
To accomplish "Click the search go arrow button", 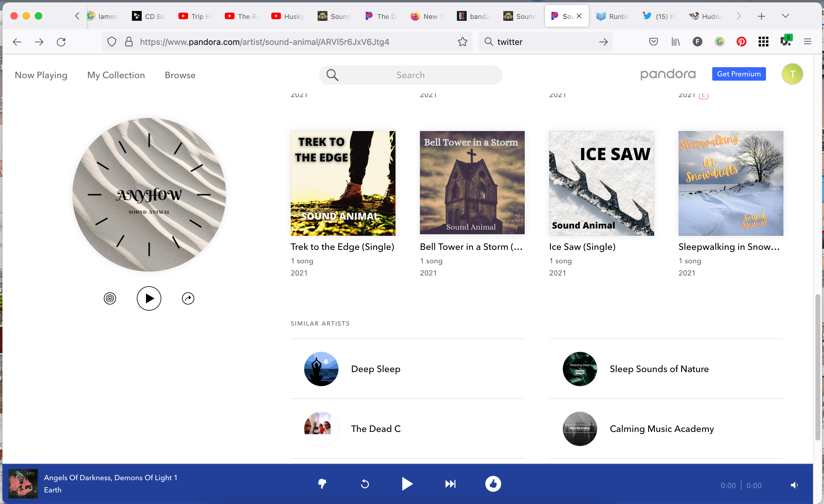I will click(x=603, y=42).
